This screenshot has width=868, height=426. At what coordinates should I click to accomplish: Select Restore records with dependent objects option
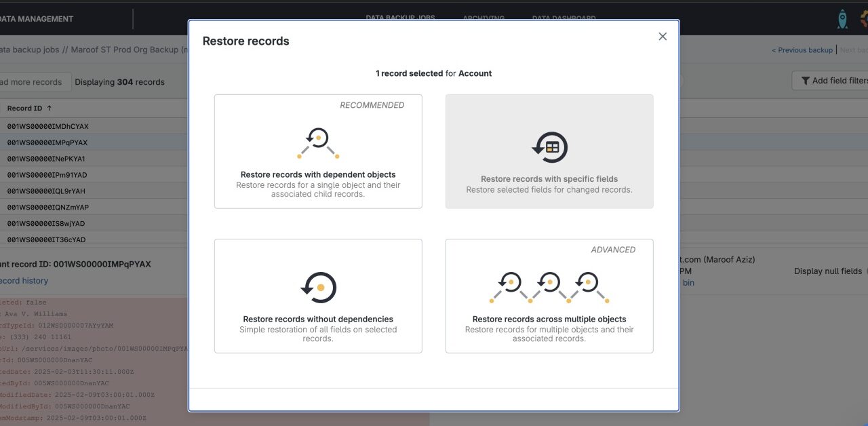[317, 151]
